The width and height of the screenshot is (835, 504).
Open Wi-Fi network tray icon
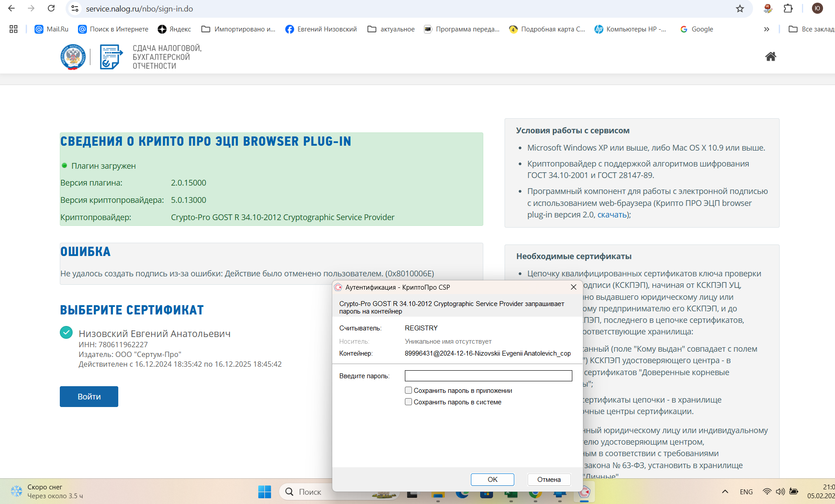(x=767, y=492)
